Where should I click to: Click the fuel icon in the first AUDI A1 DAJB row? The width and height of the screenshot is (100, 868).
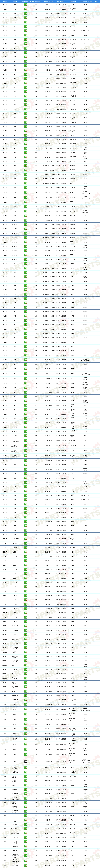(x=26, y=5)
